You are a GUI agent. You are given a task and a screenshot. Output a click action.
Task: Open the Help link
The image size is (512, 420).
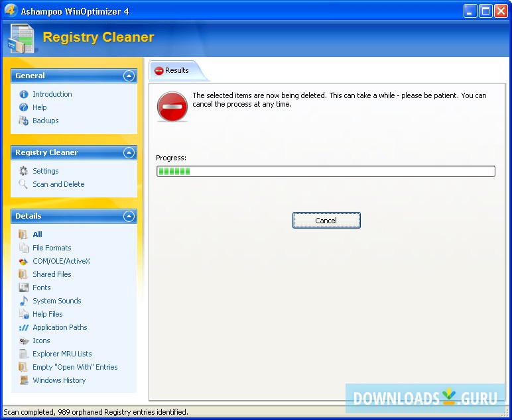(40, 107)
